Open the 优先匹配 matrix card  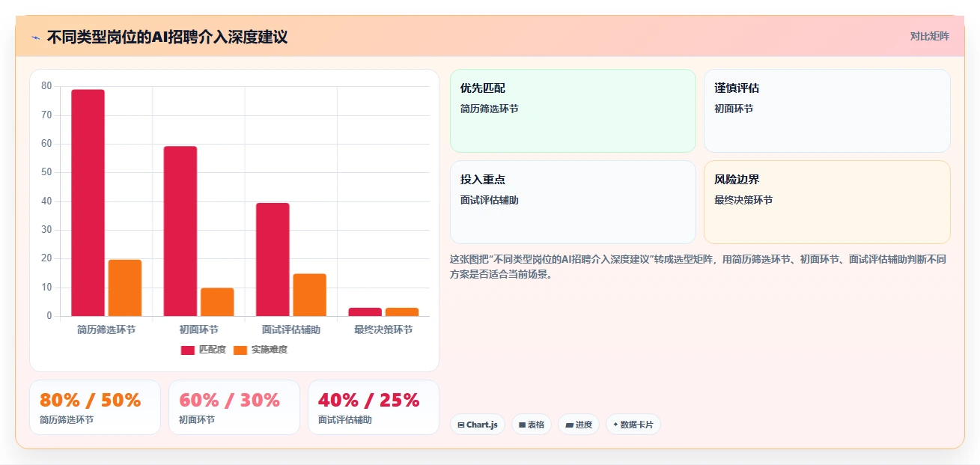pos(573,111)
